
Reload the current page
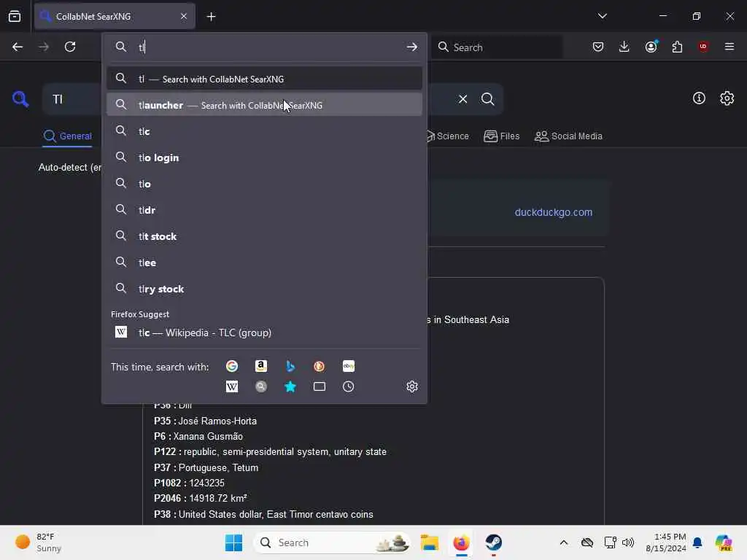point(70,47)
